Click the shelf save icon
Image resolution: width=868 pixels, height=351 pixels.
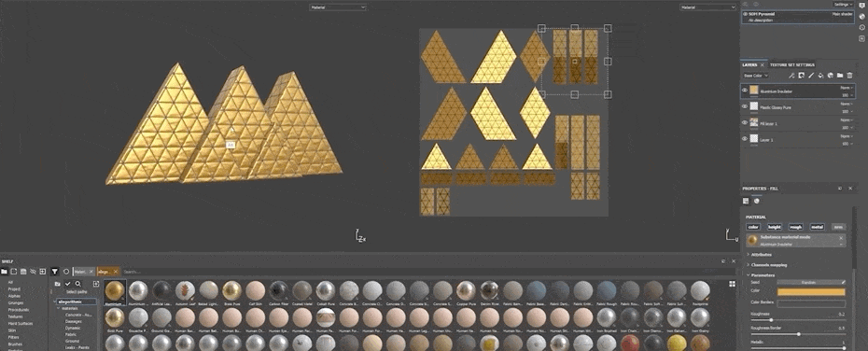point(23,272)
